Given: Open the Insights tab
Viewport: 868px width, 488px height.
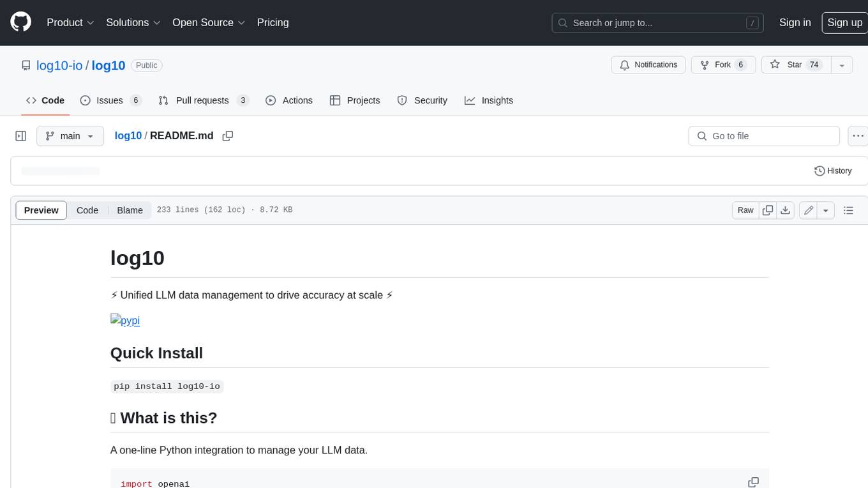Looking at the screenshot, I should pos(489,100).
